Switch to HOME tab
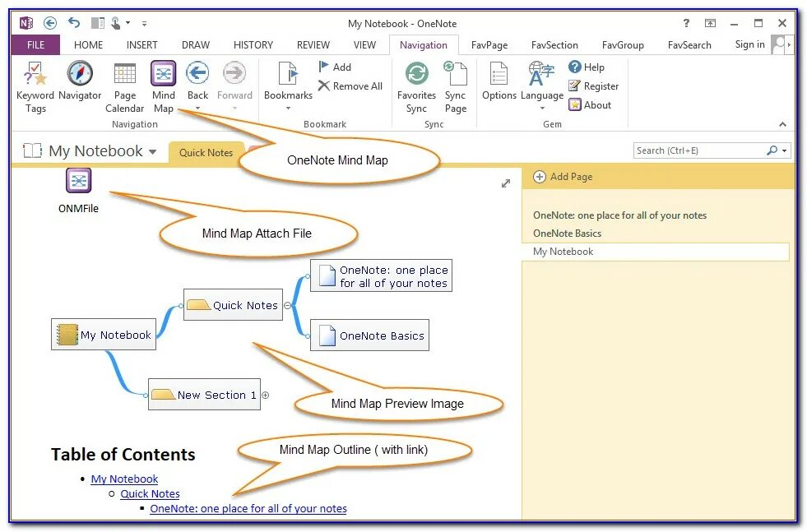807x532 pixels. [x=88, y=44]
